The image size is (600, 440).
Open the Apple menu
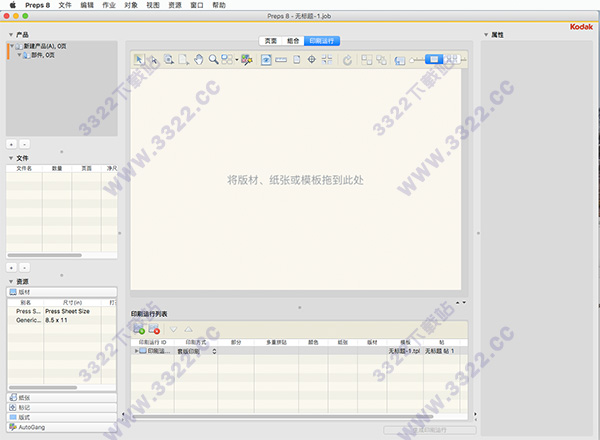(x=13, y=5)
